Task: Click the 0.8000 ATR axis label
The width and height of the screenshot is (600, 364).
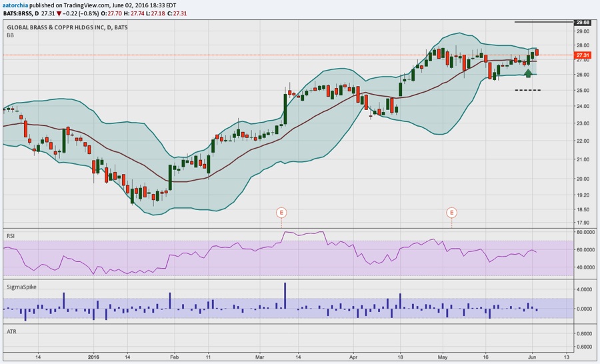Action: [x=584, y=334]
